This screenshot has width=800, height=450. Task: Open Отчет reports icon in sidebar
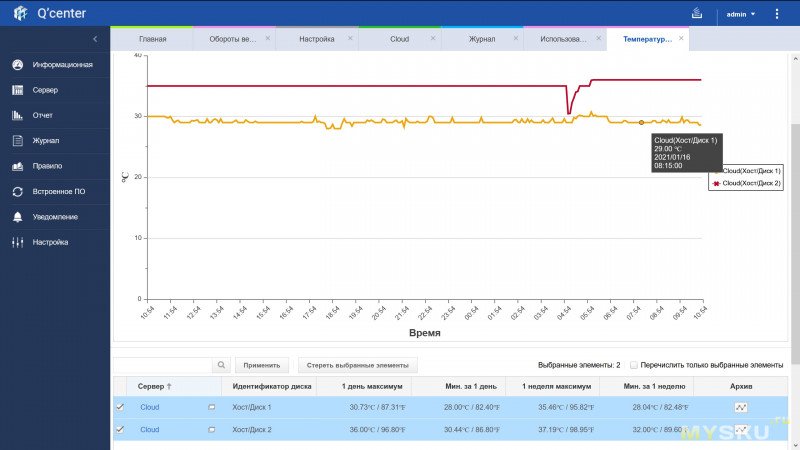click(x=18, y=115)
